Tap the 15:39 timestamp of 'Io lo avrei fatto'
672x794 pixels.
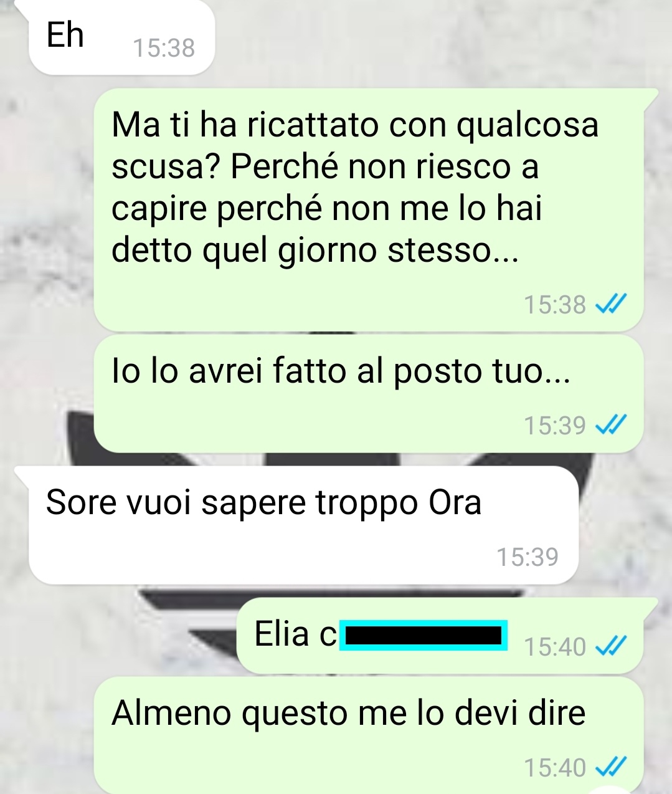pos(555,426)
